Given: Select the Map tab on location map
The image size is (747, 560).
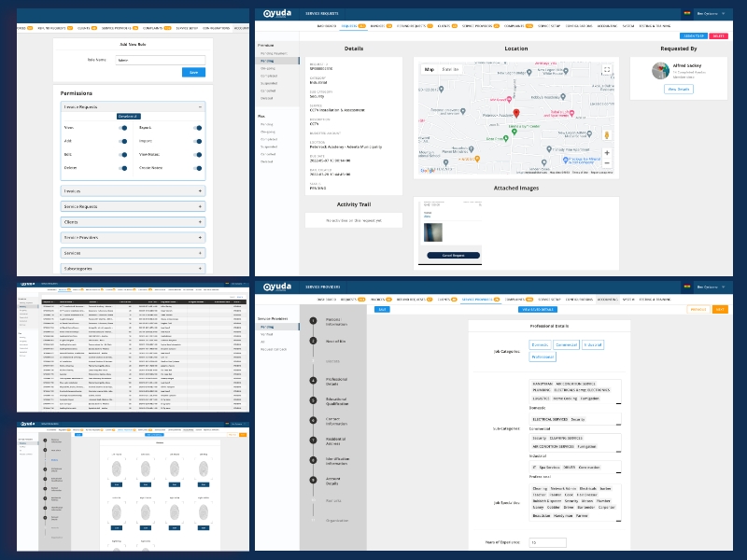Looking at the screenshot, I should click(430, 69).
